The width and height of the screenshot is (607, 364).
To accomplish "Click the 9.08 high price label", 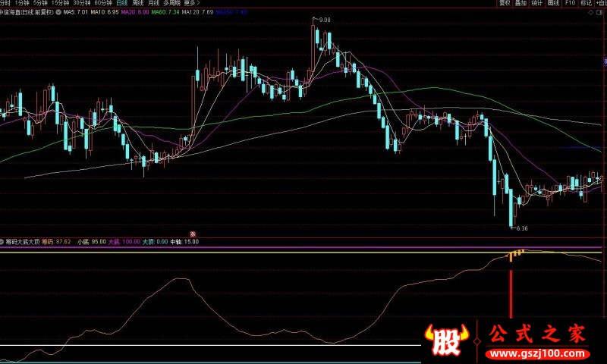I will (325, 20).
